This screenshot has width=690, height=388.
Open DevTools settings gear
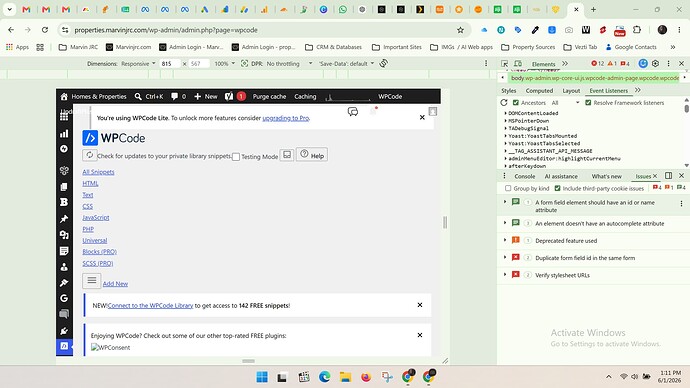point(656,63)
